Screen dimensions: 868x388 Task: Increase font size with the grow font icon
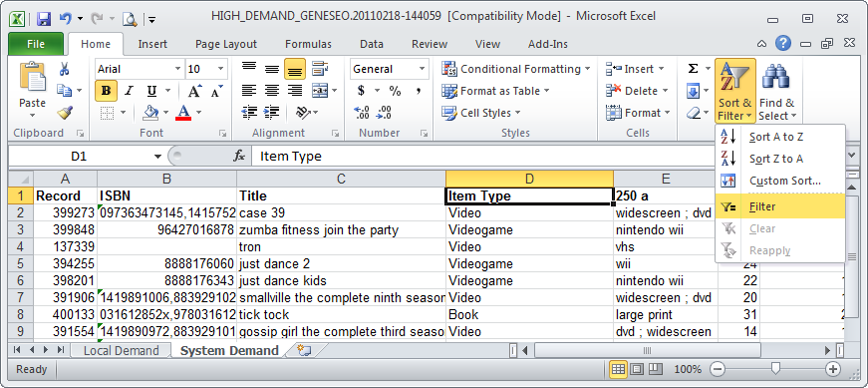coord(194,91)
